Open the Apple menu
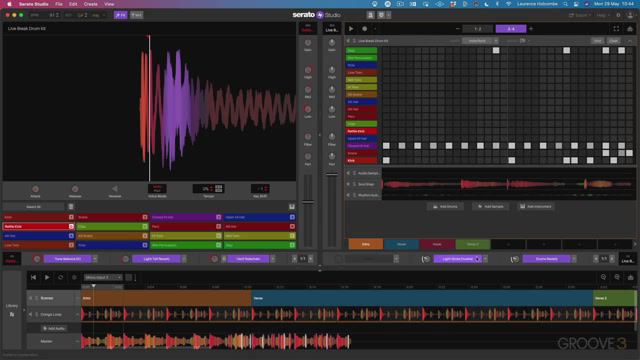 9,4
